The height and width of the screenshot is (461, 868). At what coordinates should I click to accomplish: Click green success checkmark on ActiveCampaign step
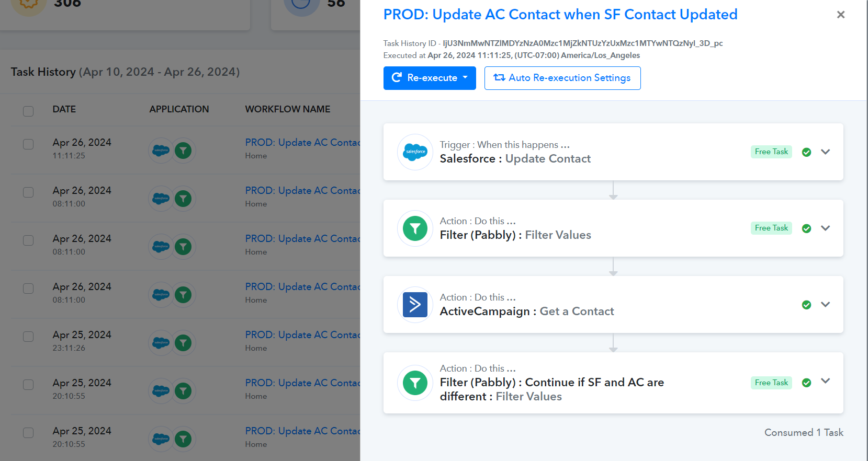[807, 305]
